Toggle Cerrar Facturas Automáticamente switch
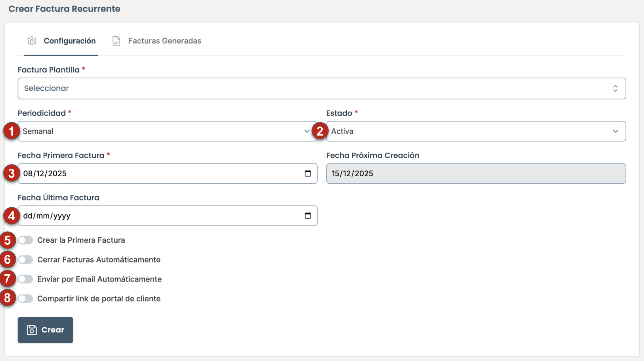This screenshot has height=361, width=644. pos(25,260)
